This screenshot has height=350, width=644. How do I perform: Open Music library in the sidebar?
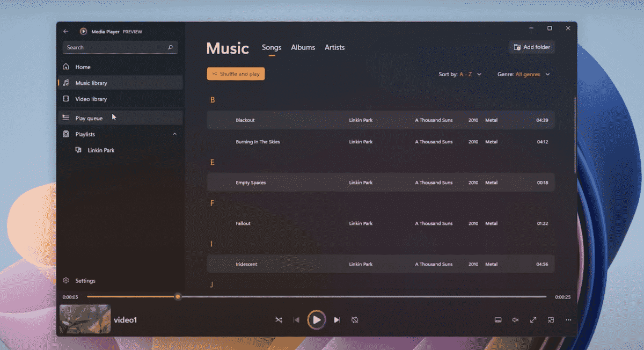[120, 83]
